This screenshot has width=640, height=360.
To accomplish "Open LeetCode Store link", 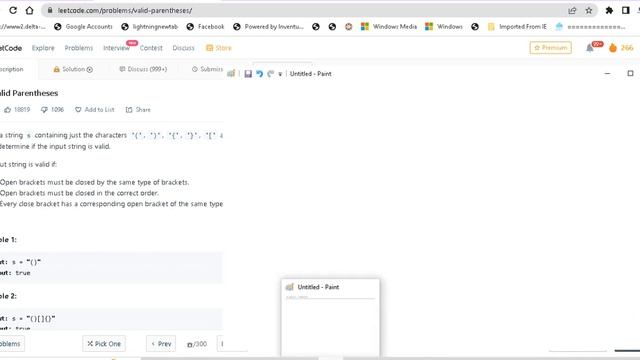I will click(x=219, y=48).
